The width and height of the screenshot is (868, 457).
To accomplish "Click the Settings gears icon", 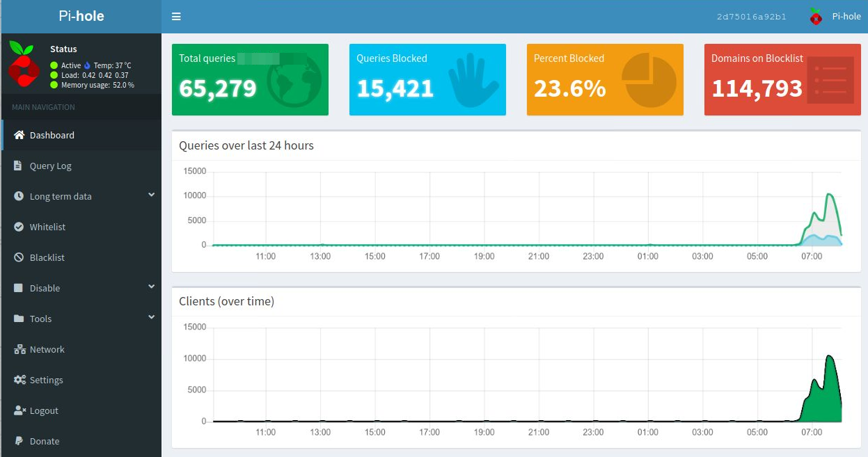I will [19, 380].
